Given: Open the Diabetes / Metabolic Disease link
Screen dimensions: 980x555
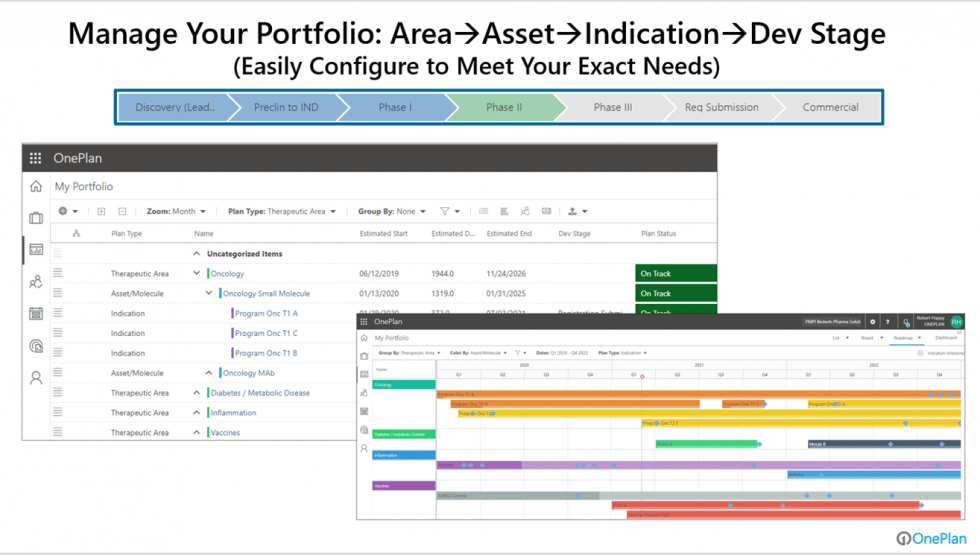Looking at the screenshot, I should pos(260,392).
